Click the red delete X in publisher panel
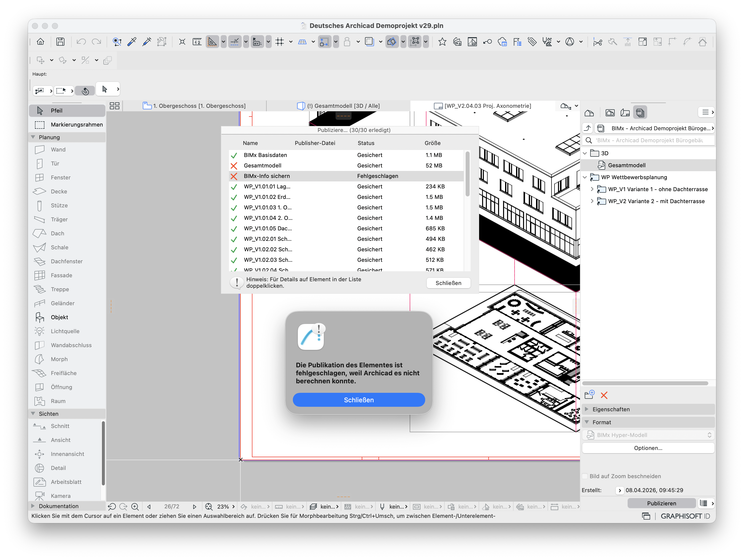The width and height of the screenshot is (744, 560). tap(604, 395)
